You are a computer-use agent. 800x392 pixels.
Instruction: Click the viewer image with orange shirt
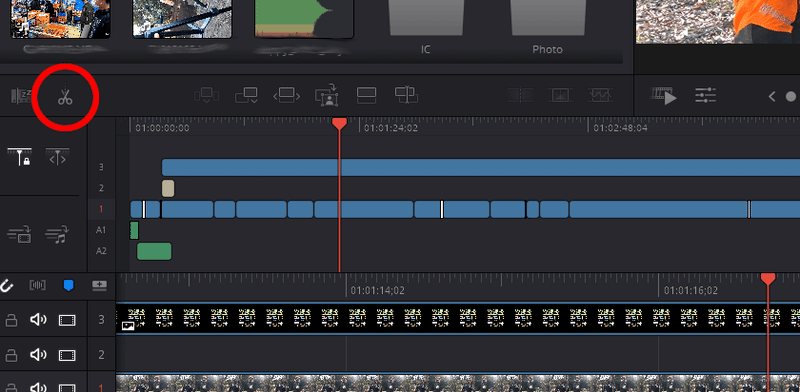[x=717, y=21]
